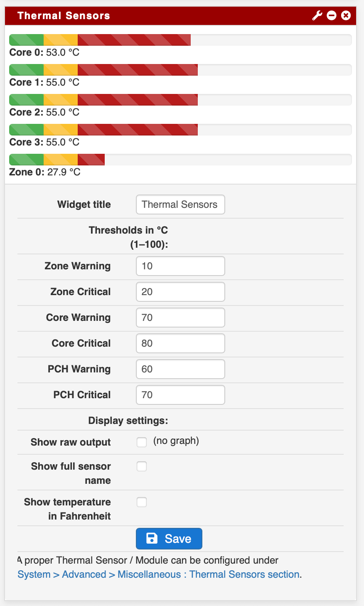Click the Save button
This screenshot has width=364, height=606.
pyautogui.click(x=169, y=539)
